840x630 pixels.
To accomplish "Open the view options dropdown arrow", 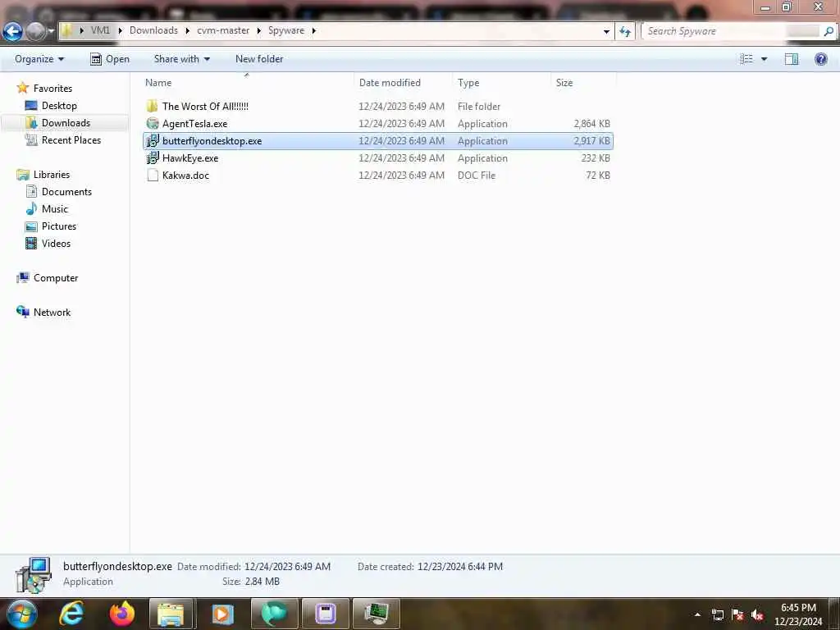I will point(764,59).
